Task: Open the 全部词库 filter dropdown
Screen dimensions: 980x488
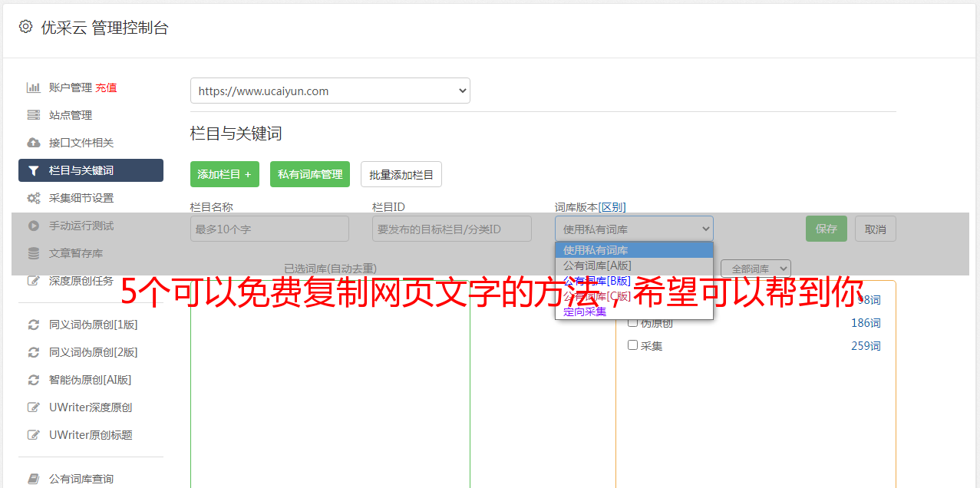Action: coord(756,269)
